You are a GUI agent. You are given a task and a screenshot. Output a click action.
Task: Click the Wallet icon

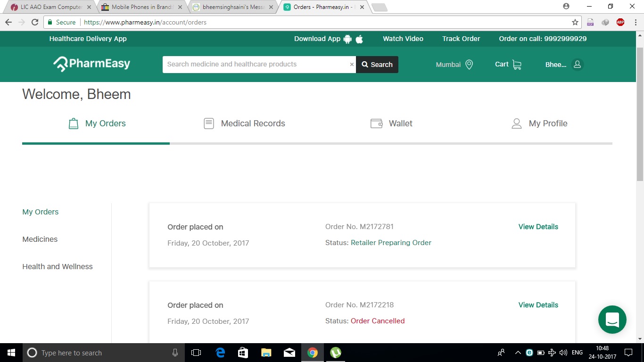click(376, 123)
